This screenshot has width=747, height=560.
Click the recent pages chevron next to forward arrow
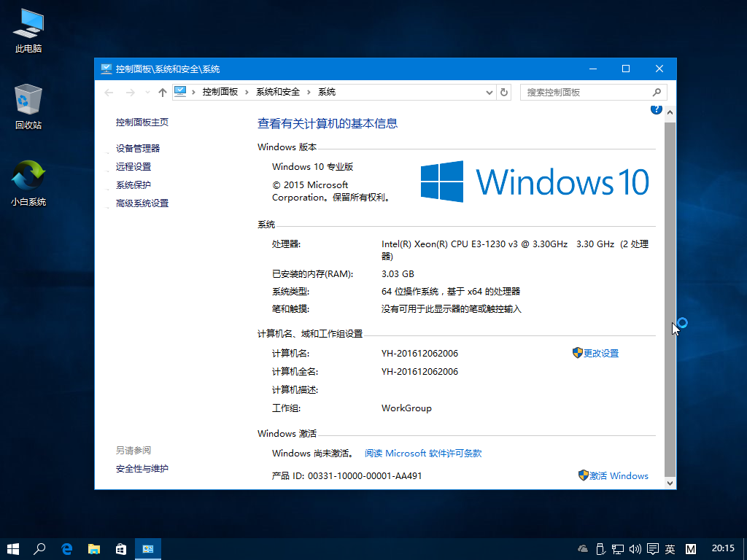coord(147,92)
